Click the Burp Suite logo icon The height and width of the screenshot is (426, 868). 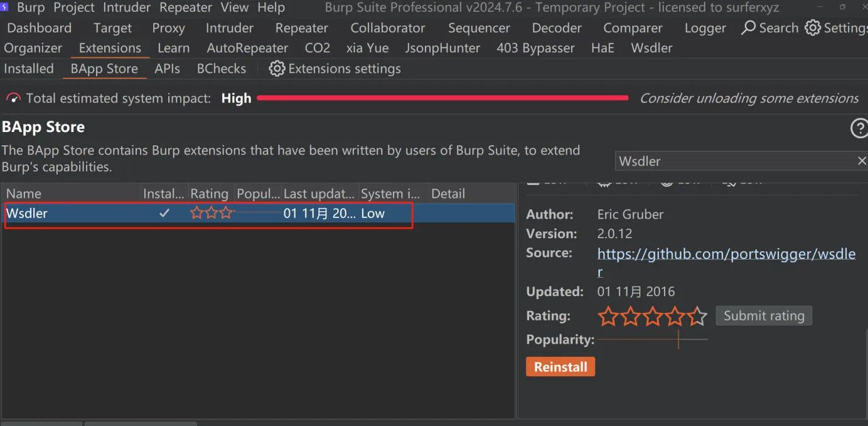(4, 8)
